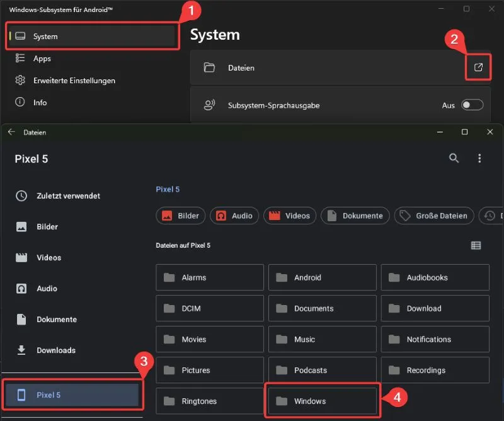Screen dimensions: 504x421
Task: Minimize the Dateien window
Action: (440, 132)
